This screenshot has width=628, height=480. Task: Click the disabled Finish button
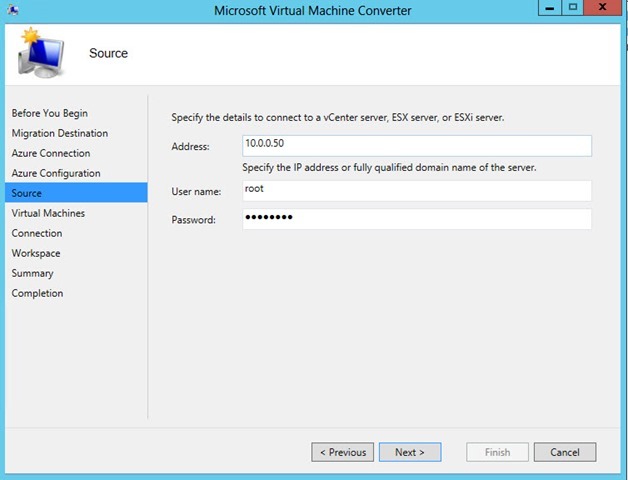497,452
